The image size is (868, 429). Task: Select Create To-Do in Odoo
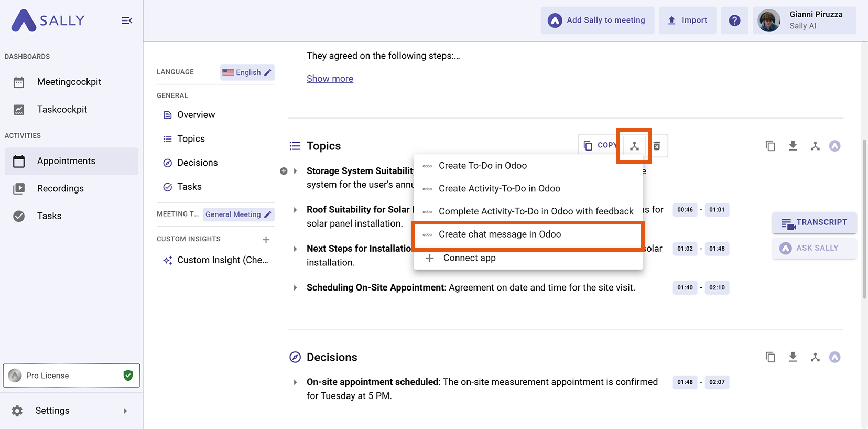point(528,166)
